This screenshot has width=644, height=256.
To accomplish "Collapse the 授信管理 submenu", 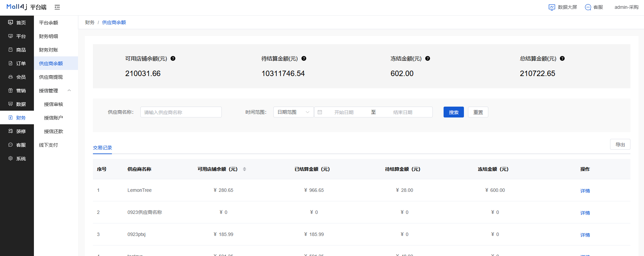I will pyautogui.click(x=69, y=90).
